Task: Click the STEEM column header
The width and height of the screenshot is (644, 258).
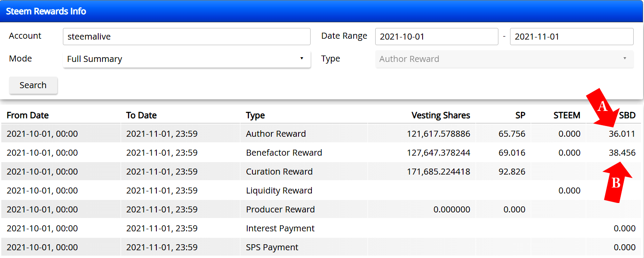Action: (567, 115)
